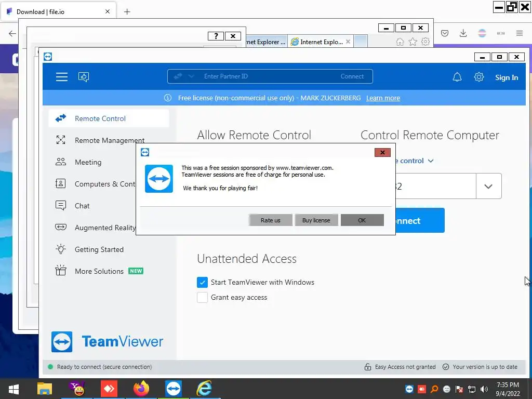Click the lock icon in status bar
Screen dimensions: 532x399
(368, 367)
